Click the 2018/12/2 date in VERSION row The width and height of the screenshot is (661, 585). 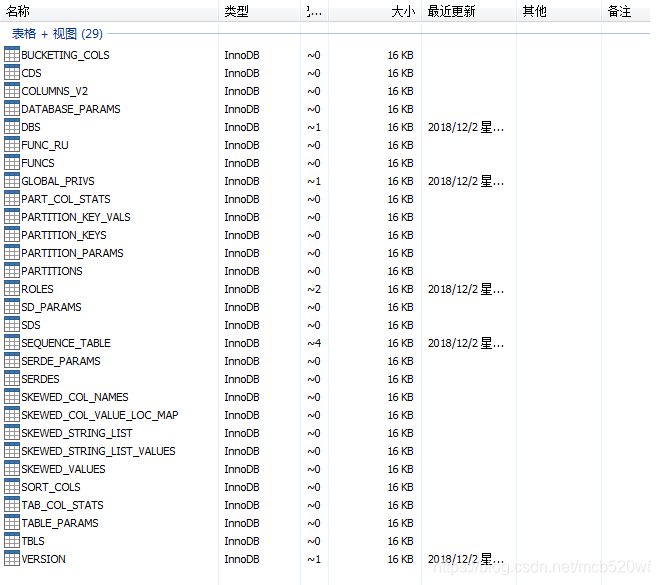click(466, 559)
